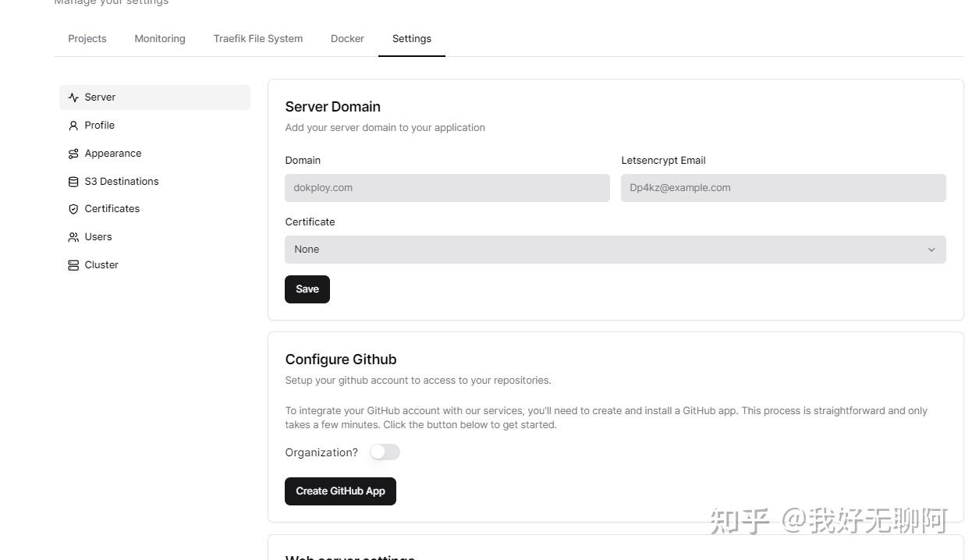Click the Certificates shield icon
This screenshot has height=560, width=972.
click(73, 208)
